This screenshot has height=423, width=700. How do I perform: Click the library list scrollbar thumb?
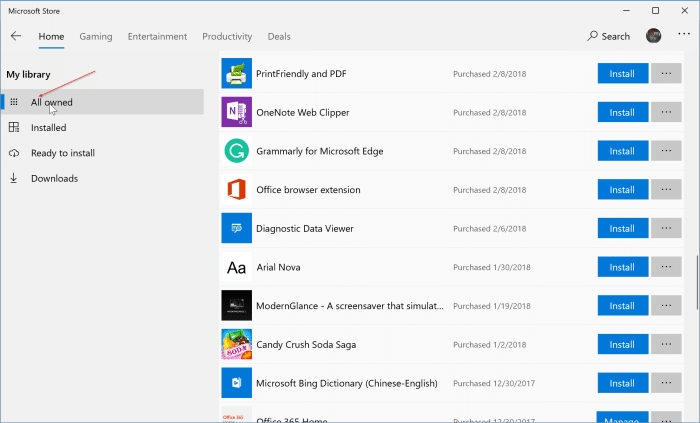click(697, 282)
